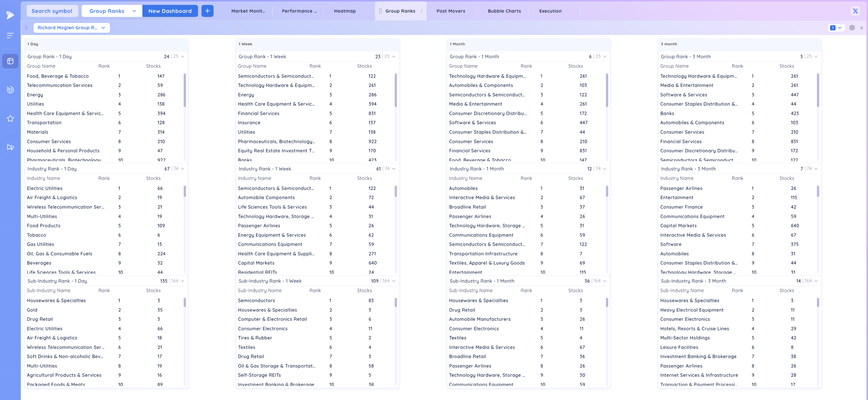
Task: Expand the blue numbered link group dropdown
Action: coord(836,28)
